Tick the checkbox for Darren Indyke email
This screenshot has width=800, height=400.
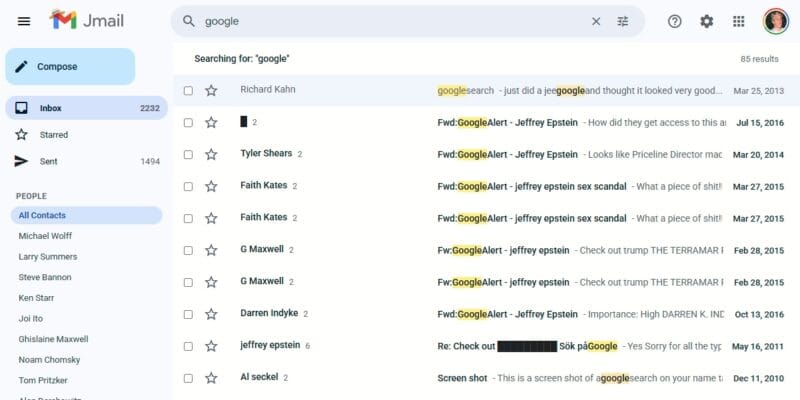pos(188,314)
